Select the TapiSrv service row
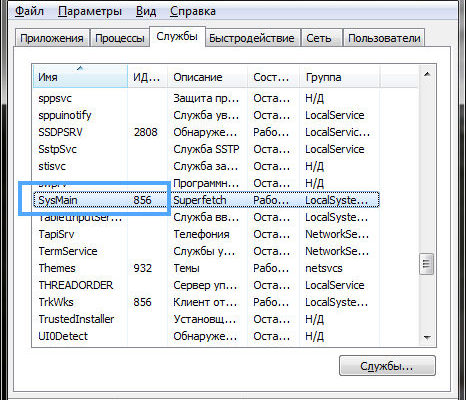 pos(206,234)
